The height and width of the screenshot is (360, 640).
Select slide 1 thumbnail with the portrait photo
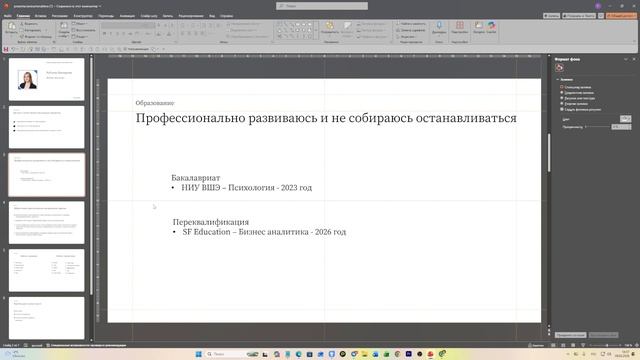[x=47, y=79]
